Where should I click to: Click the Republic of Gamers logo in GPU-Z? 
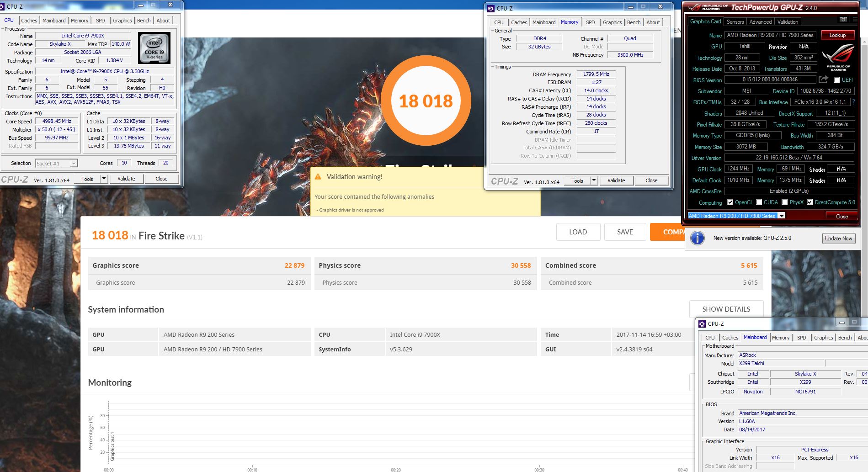tap(838, 57)
